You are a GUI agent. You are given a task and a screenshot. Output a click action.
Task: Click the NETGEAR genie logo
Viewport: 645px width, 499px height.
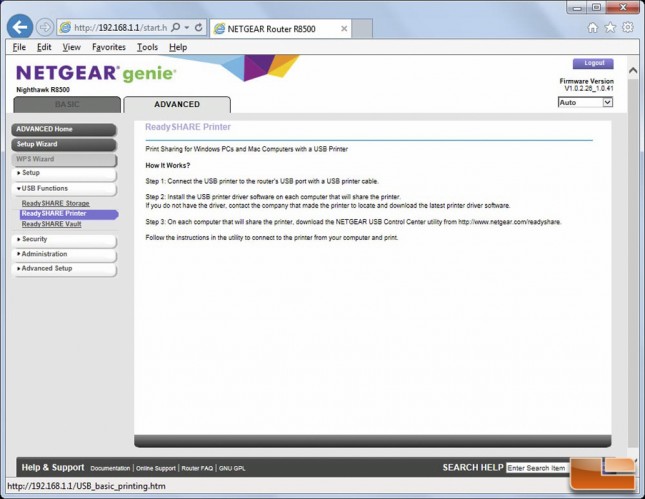point(96,73)
